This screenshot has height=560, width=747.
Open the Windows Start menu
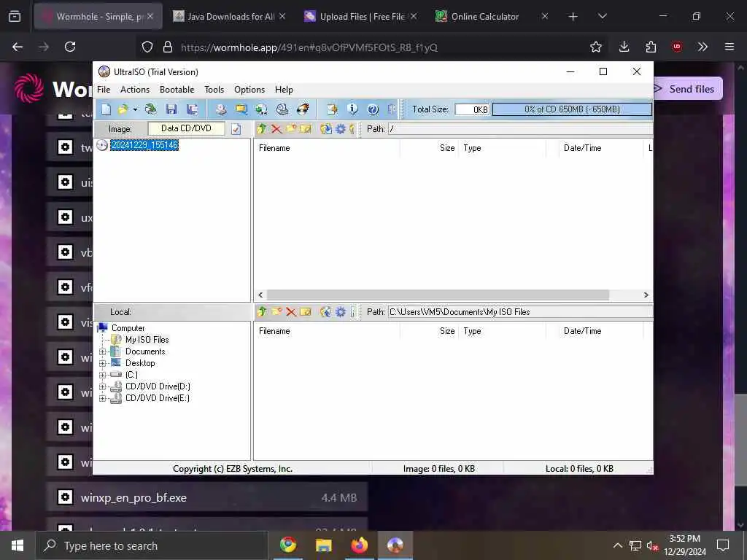pyautogui.click(x=18, y=545)
